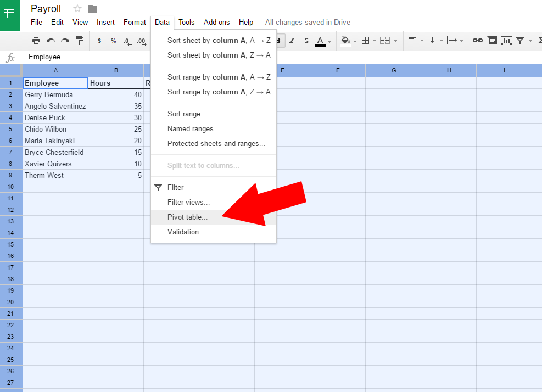Select the Hours header cell
Viewport: 542px width, 392px height.
(116, 83)
